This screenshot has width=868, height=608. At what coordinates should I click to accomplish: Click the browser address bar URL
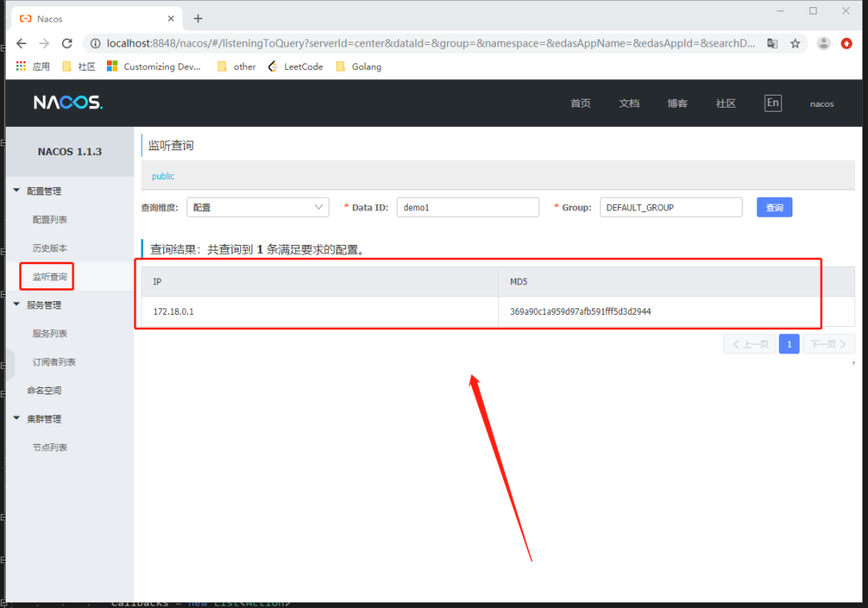pos(430,43)
